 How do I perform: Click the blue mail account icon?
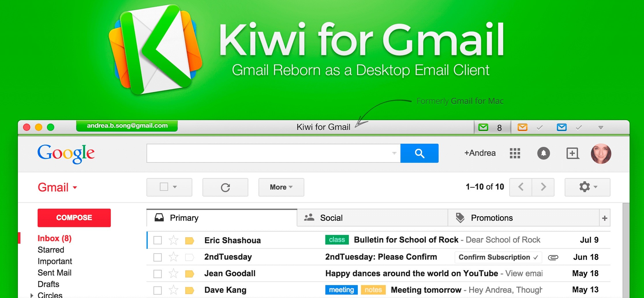pos(561,127)
